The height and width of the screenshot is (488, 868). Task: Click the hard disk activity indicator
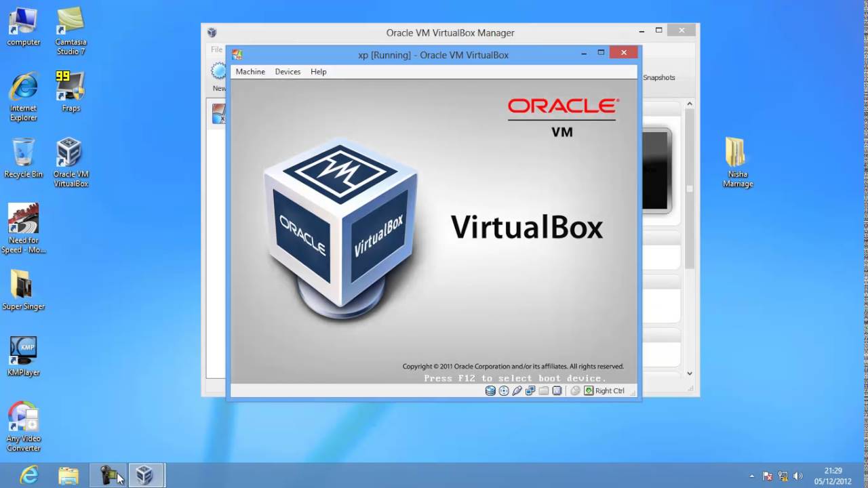490,390
